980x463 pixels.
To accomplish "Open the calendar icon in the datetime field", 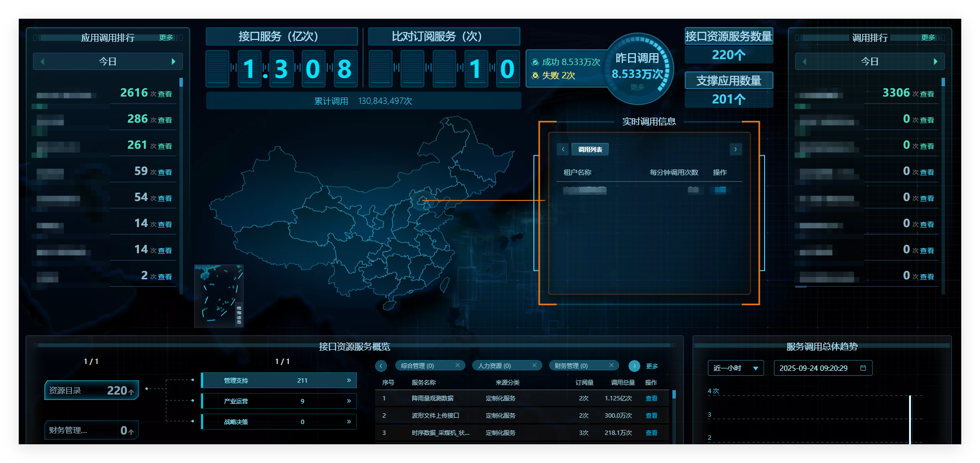I will tap(863, 368).
